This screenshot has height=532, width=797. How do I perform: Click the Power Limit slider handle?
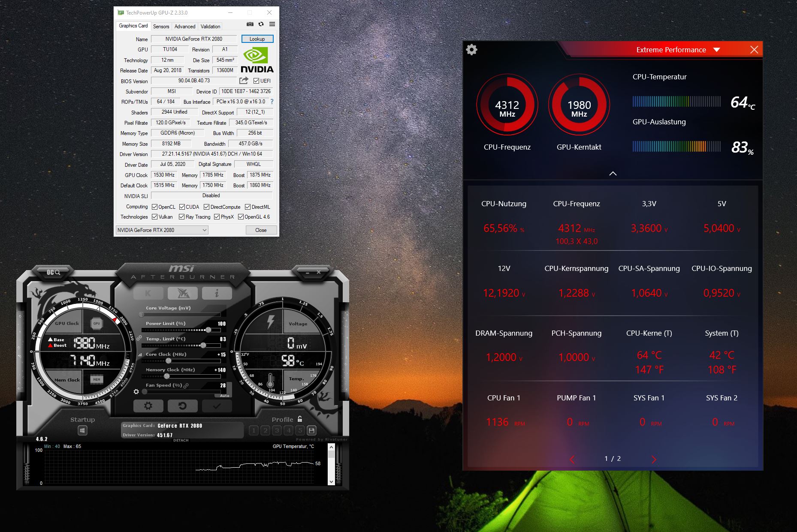[x=208, y=330]
